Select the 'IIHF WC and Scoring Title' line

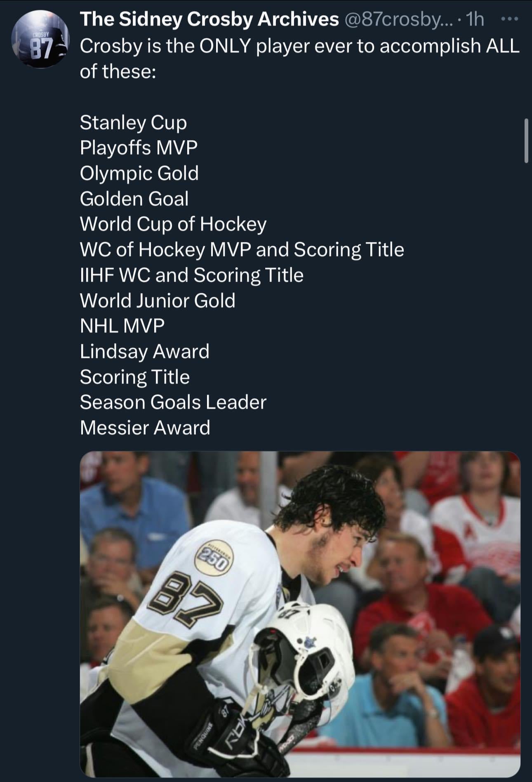coord(191,275)
